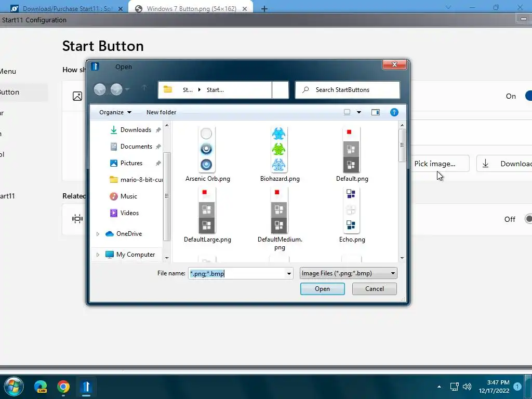Click the Start... breadcrumb in address bar
The width and height of the screenshot is (532, 399).
(215, 90)
